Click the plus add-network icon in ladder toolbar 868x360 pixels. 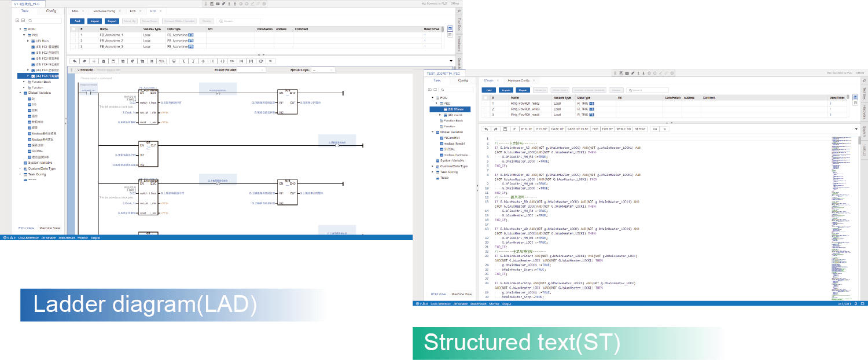pyautogui.click(x=94, y=61)
